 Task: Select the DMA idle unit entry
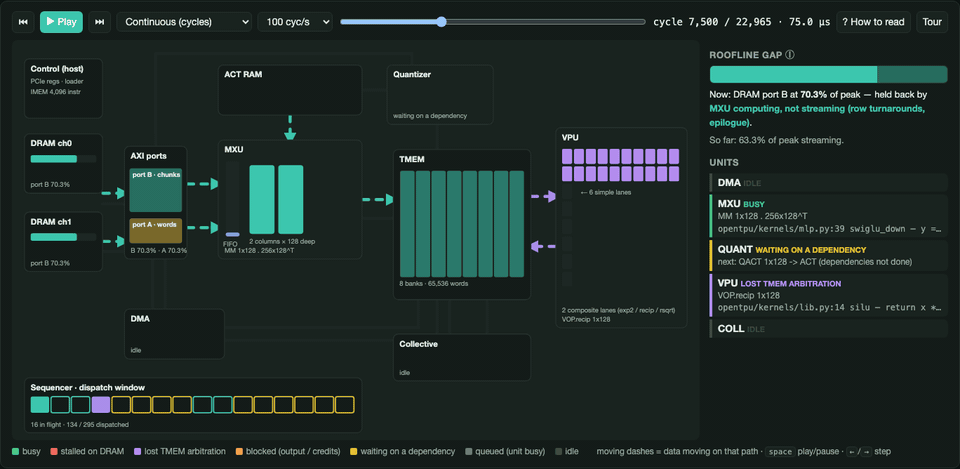pyautogui.click(x=828, y=182)
